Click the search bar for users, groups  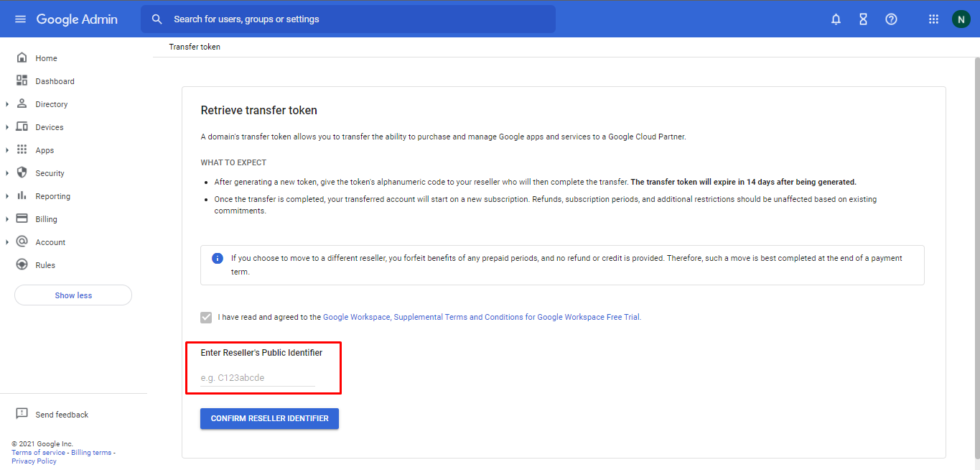(348, 19)
